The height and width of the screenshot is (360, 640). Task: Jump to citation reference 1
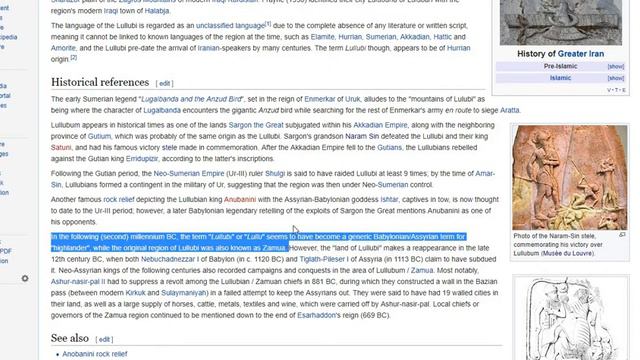point(268,24)
